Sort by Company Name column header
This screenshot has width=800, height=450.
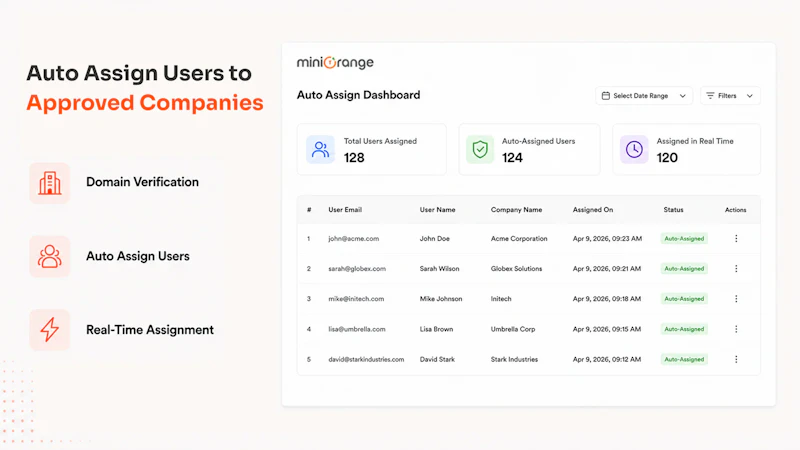(516, 210)
